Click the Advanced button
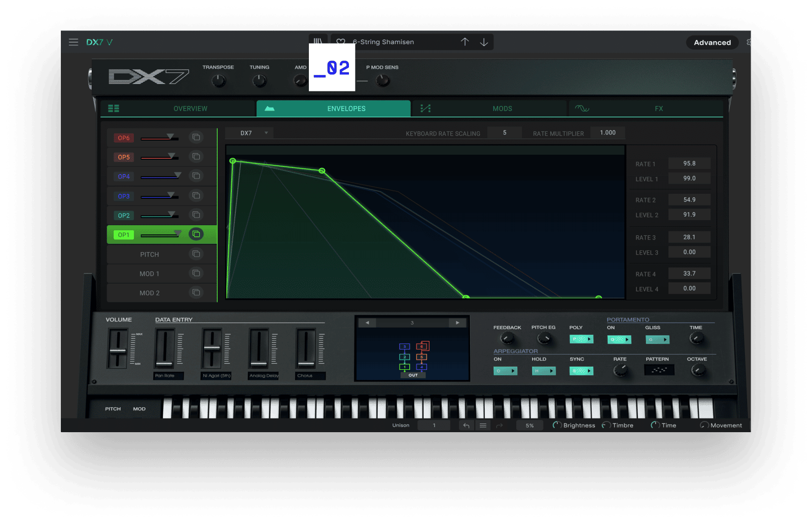Viewport: 812px width, 524px height. 712,43
